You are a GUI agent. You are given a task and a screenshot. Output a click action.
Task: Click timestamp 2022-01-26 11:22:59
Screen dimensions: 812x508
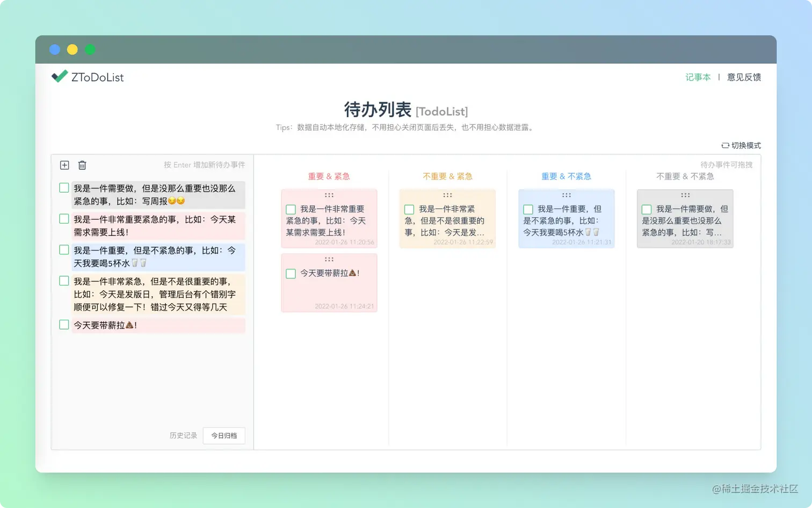point(463,242)
